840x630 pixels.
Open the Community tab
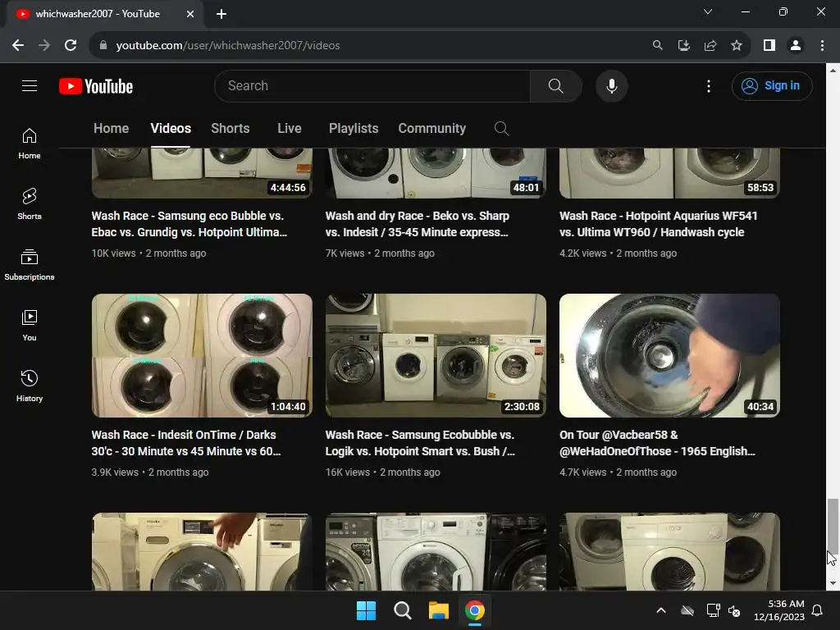[x=431, y=129]
